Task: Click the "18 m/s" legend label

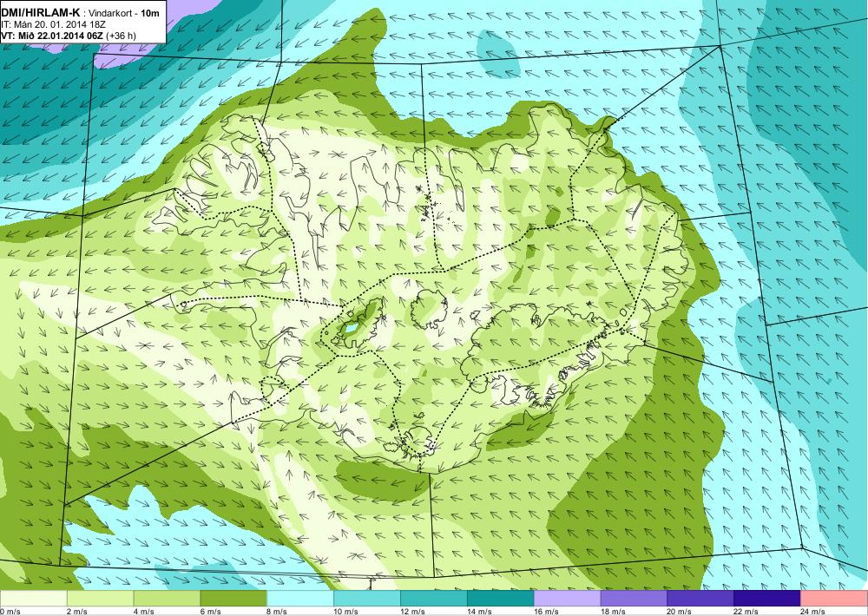Action: click(x=613, y=612)
